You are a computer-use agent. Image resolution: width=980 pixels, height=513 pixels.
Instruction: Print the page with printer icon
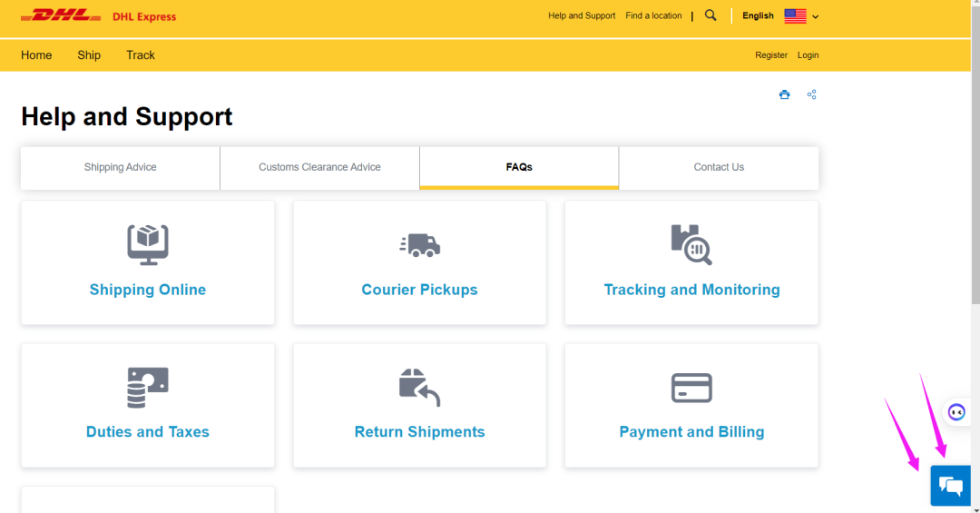coord(784,94)
